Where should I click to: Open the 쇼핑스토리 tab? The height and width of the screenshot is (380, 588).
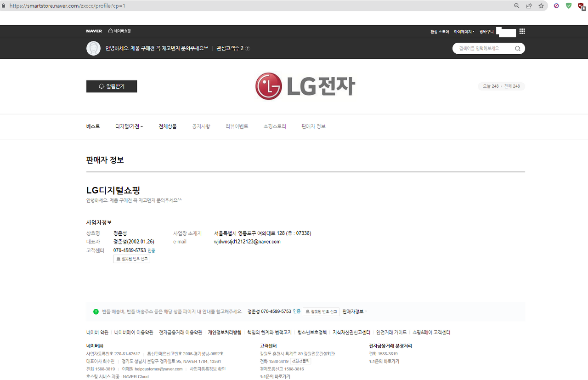[275, 126]
